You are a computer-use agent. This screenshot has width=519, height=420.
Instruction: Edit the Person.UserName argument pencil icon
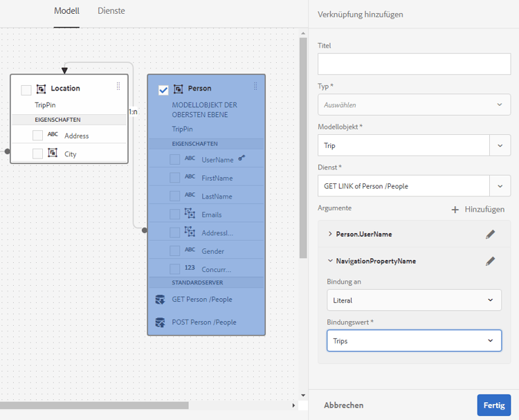click(x=491, y=235)
